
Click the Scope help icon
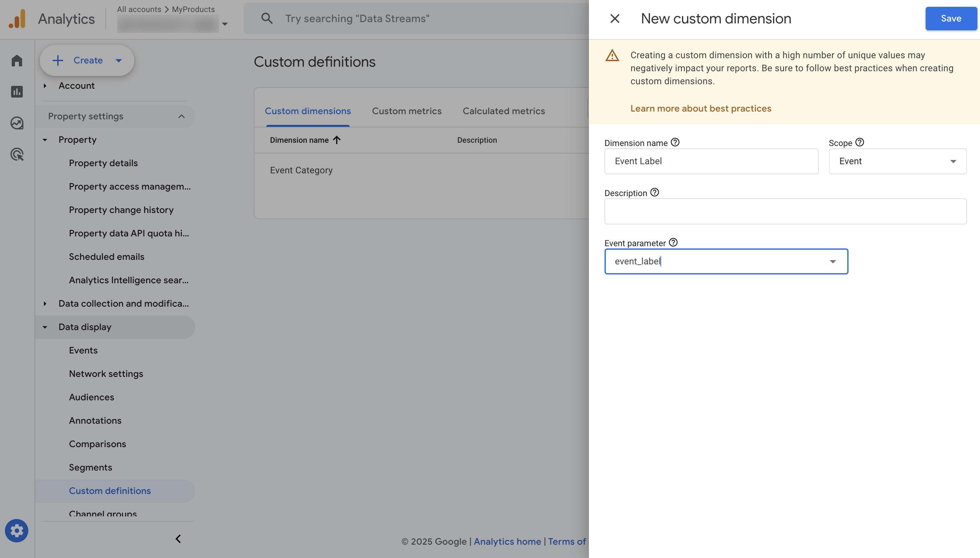pos(860,142)
